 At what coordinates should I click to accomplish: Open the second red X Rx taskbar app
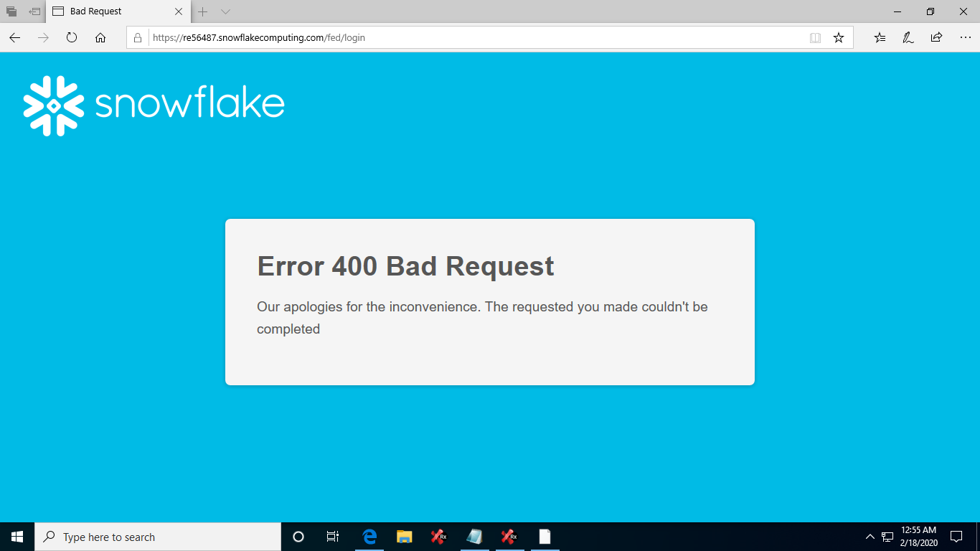(509, 537)
